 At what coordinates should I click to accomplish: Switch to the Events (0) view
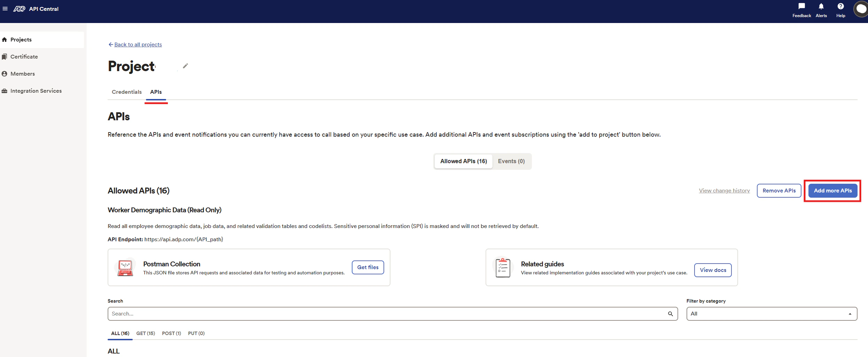click(511, 161)
